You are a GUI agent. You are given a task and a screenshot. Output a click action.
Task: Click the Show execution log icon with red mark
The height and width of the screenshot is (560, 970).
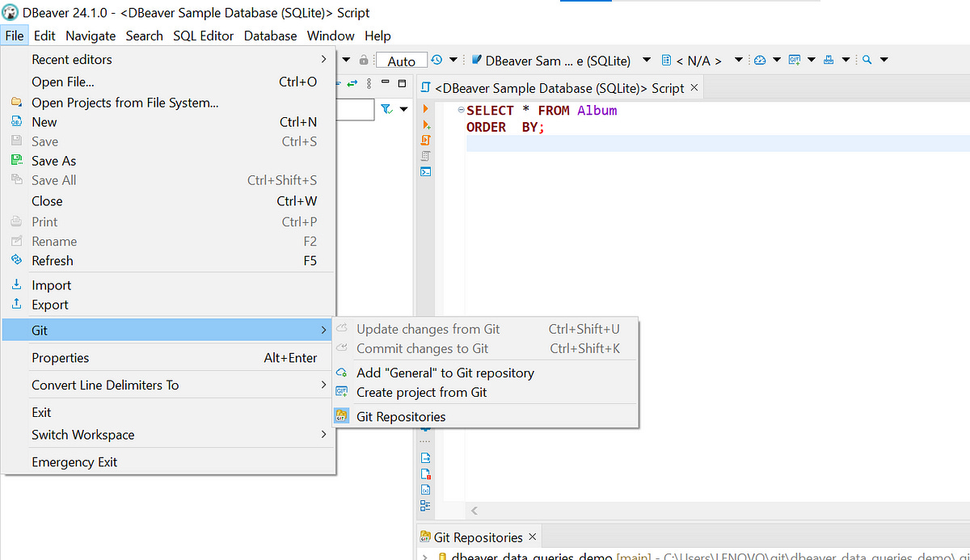pyautogui.click(x=426, y=474)
